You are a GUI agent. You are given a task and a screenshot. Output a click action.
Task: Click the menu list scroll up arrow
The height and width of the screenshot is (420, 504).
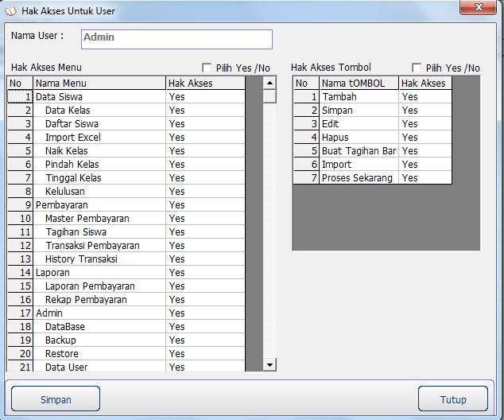pyautogui.click(x=269, y=83)
